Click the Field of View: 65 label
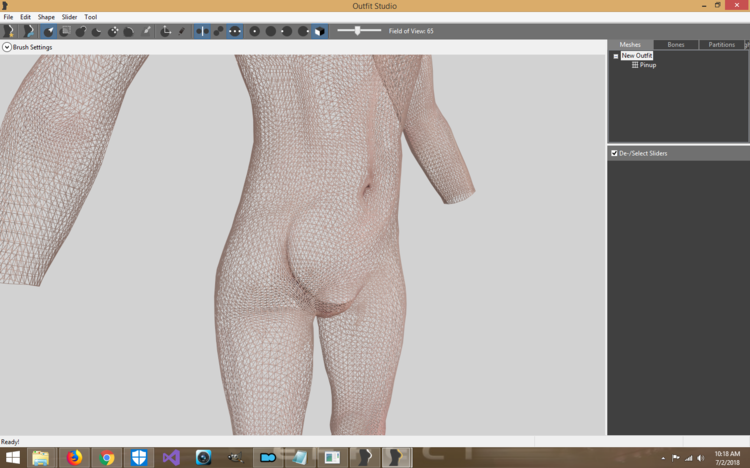This screenshot has width=750, height=468. 411,31
